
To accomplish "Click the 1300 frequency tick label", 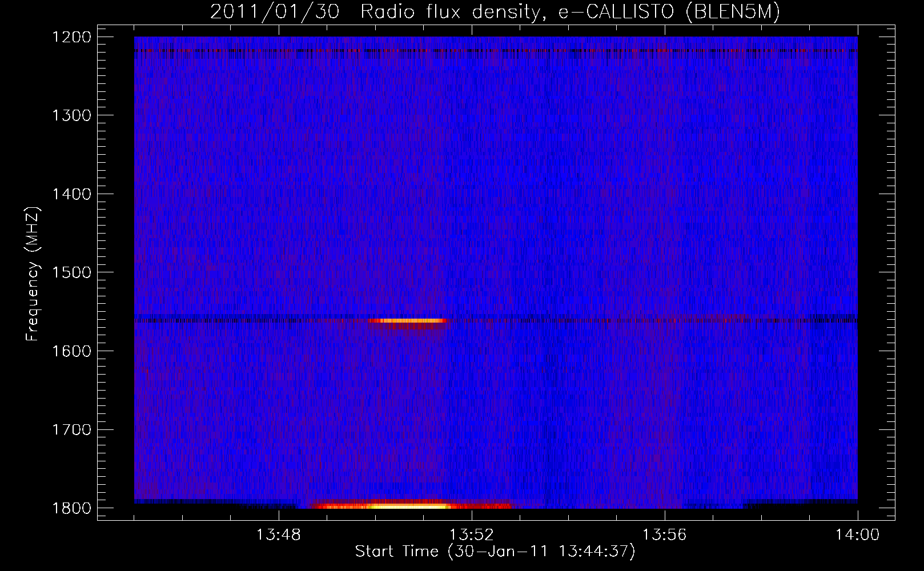I will click(71, 115).
